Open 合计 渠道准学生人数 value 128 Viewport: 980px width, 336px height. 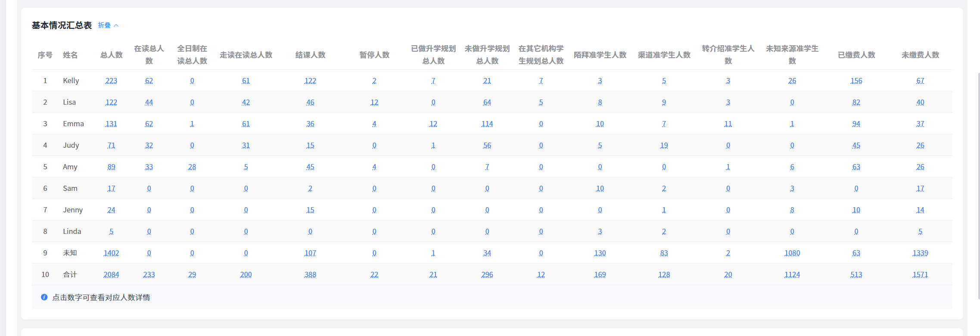(664, 274)
